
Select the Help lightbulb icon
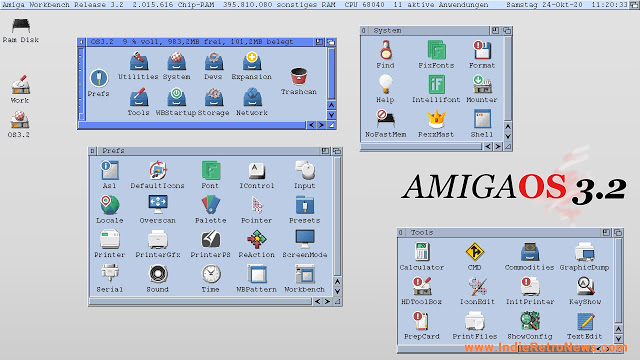(x=386, y=84)
